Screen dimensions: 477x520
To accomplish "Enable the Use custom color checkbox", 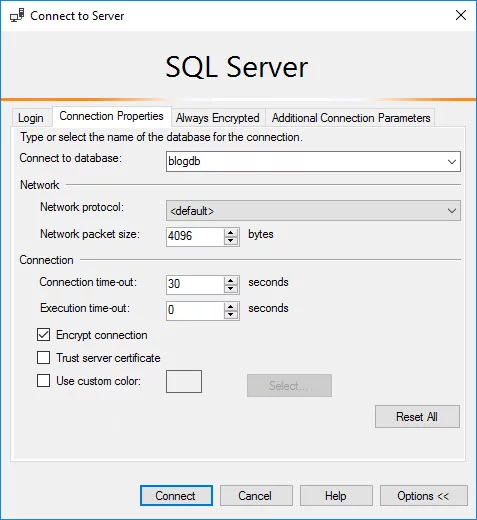I will [44, 380].
